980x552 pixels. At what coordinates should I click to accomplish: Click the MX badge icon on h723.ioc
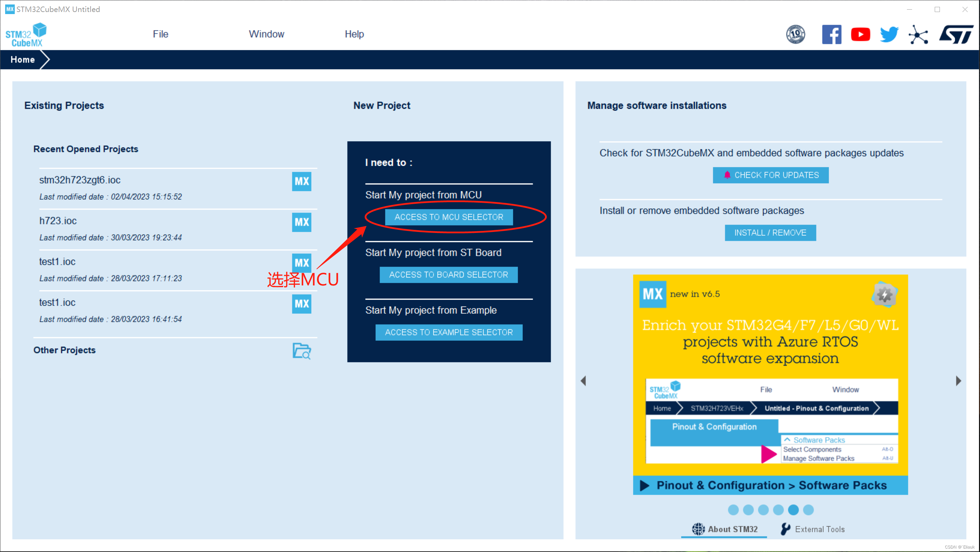coord(302,222)
